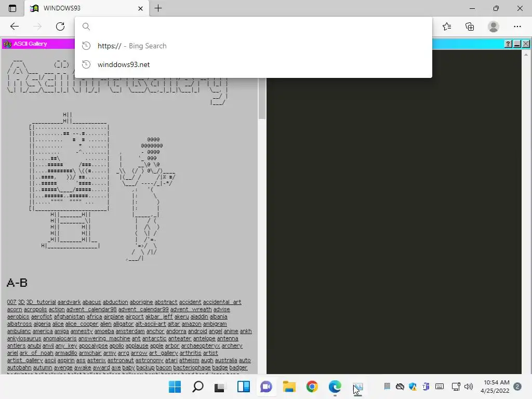Screen dimensions: 532x399
Task: Open the 'airplane' link
Action: 114,316
